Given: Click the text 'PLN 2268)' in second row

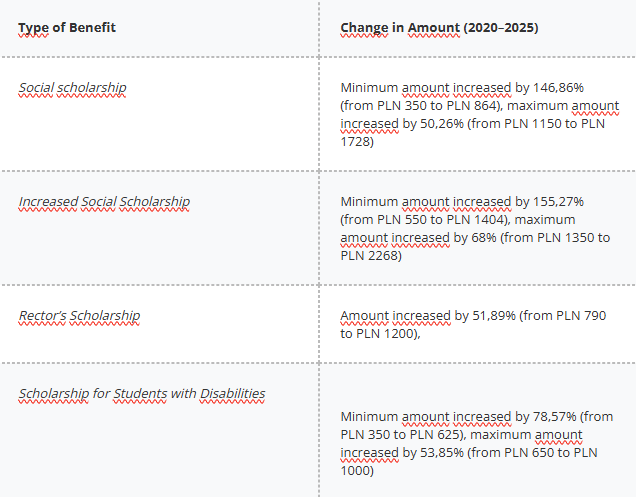Looking at the screenshot, I should (371, 256).
